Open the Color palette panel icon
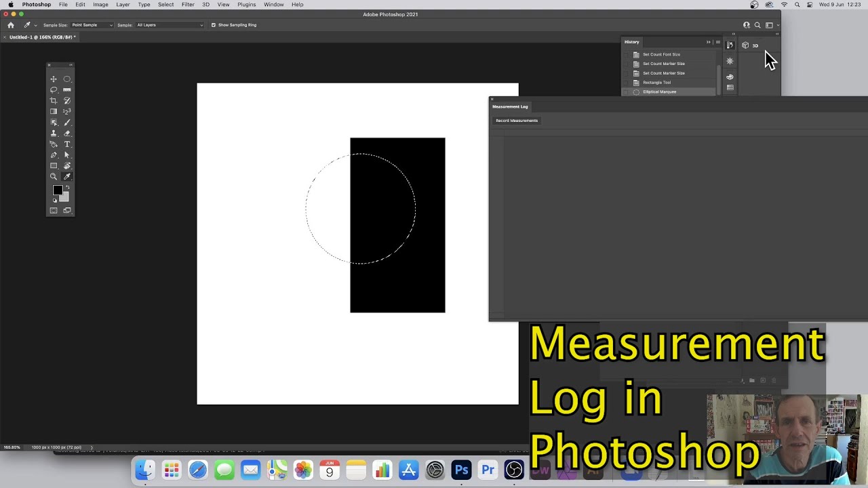 pos(730,77)
